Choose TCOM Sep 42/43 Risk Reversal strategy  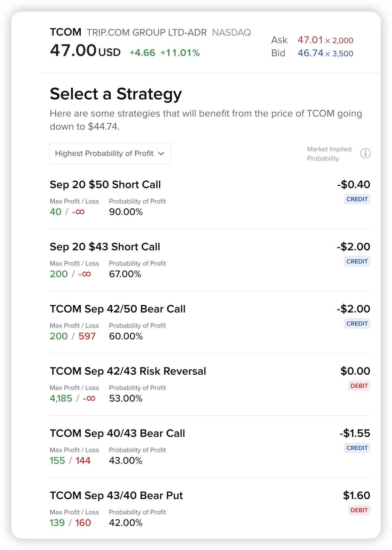210,385
